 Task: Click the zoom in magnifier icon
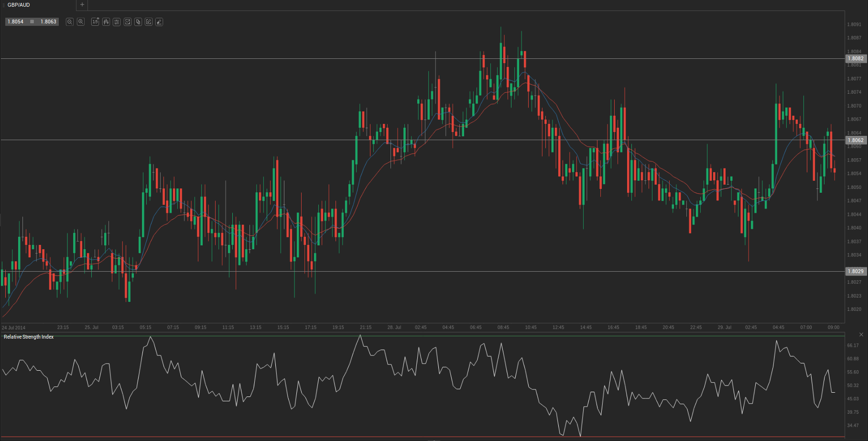click(x=81, y=22)
